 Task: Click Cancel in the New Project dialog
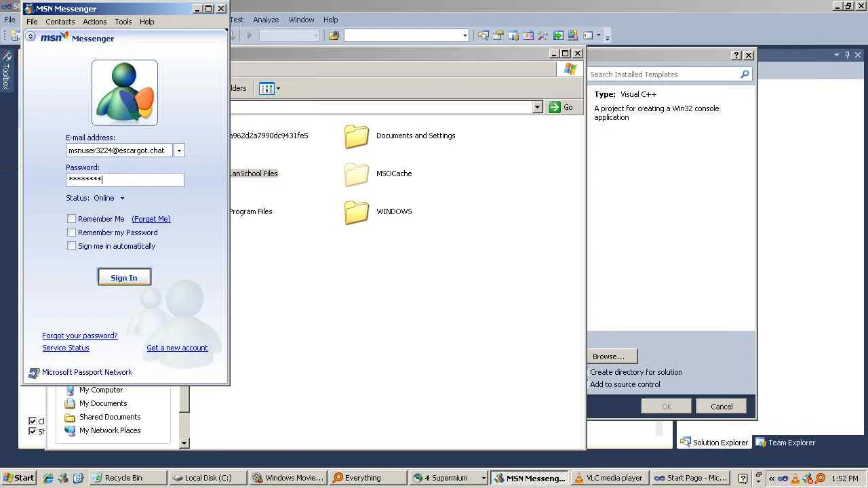coord(722,407)
